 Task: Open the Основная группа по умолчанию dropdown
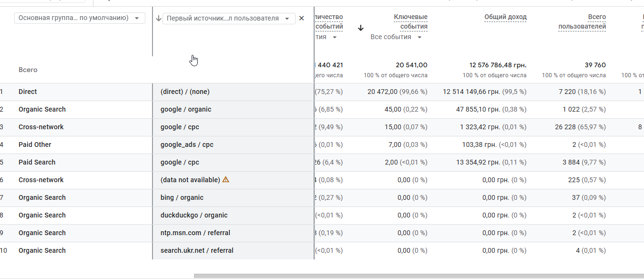point(80,18)
